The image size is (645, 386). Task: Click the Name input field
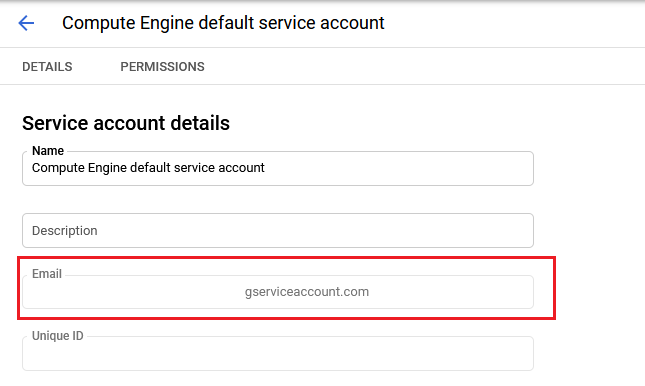278,168
